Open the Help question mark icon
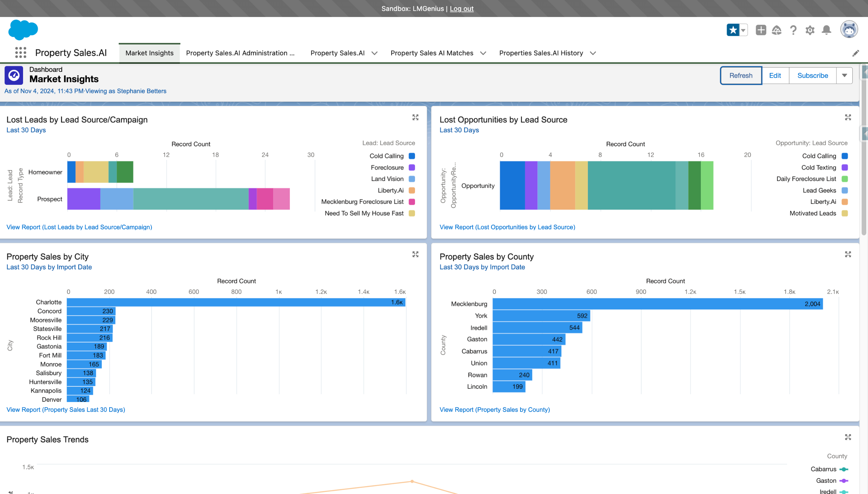 point(793,30)
